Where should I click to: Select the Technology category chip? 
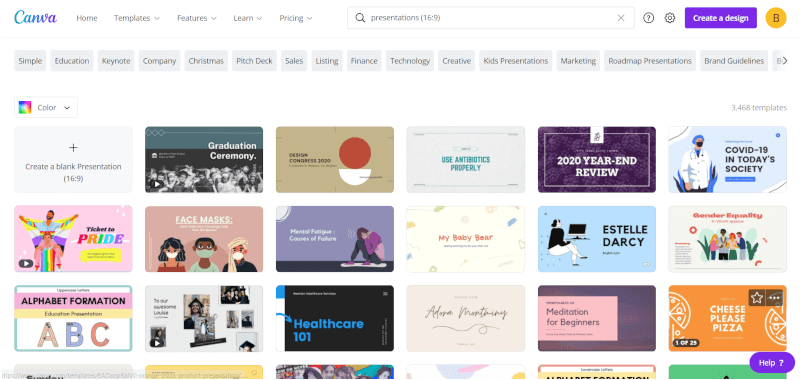(410, 61)
